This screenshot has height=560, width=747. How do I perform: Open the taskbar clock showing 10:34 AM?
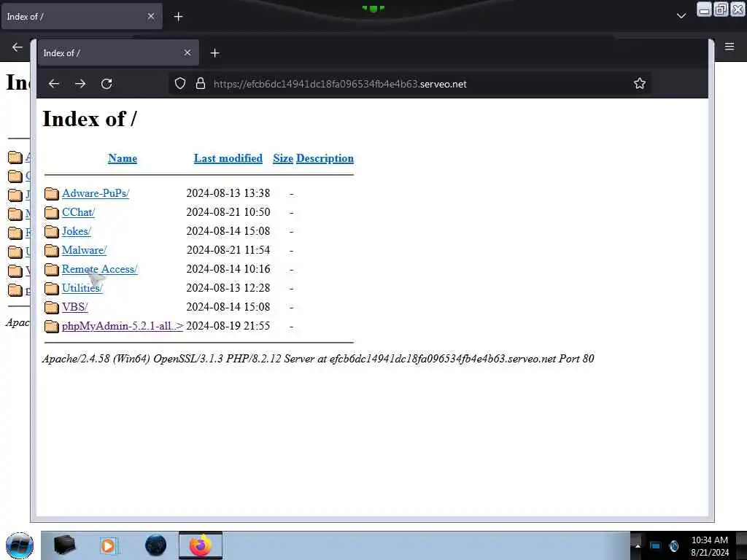point(709,546)
